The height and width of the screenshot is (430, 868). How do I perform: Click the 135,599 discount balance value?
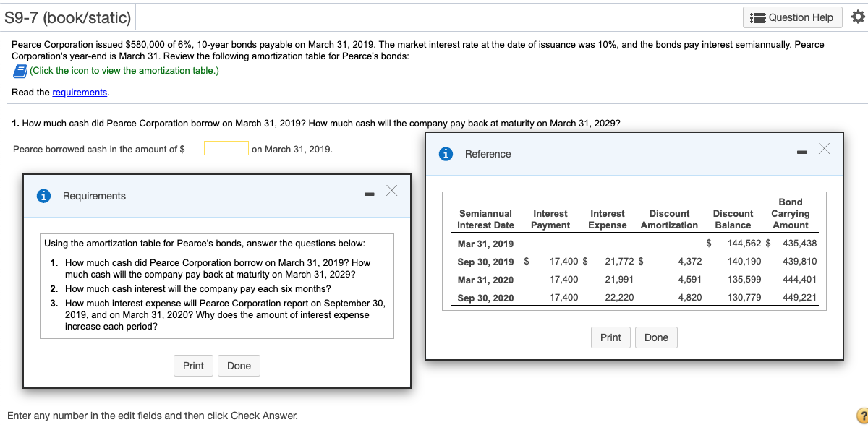pos(744,279)
